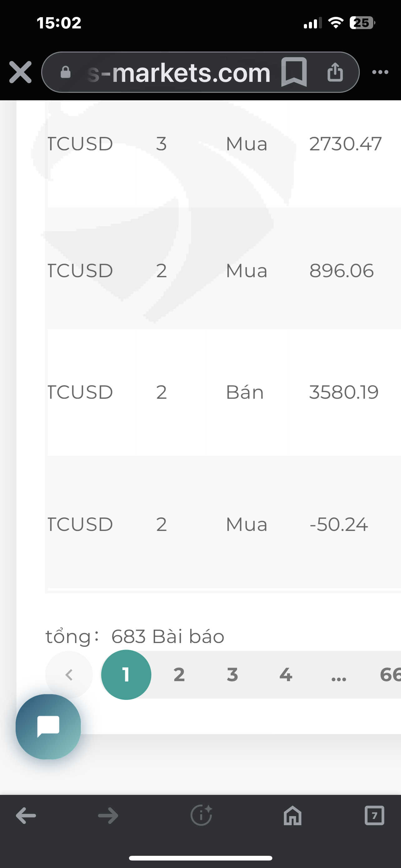Expand more pages via ellipsis
Screen dimensions: 401x868
click(x=338, y=675)
